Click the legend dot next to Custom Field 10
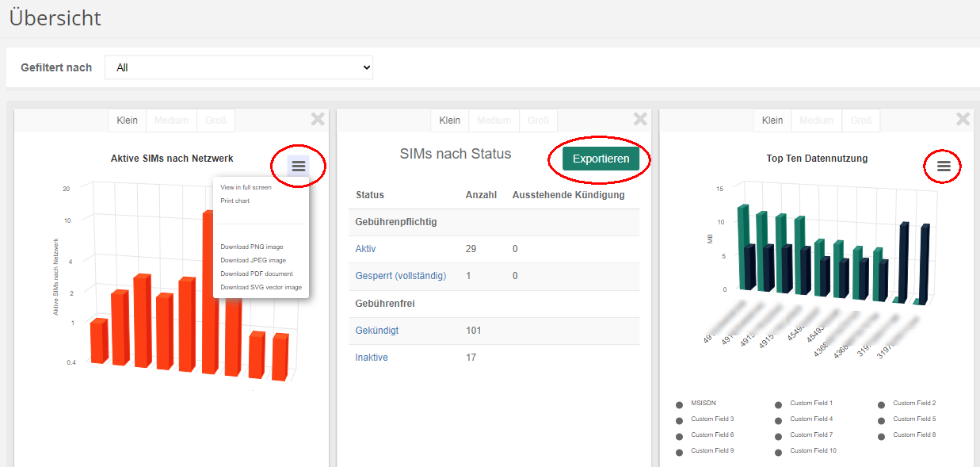This screenshot has width=980, height=467. 780,450
